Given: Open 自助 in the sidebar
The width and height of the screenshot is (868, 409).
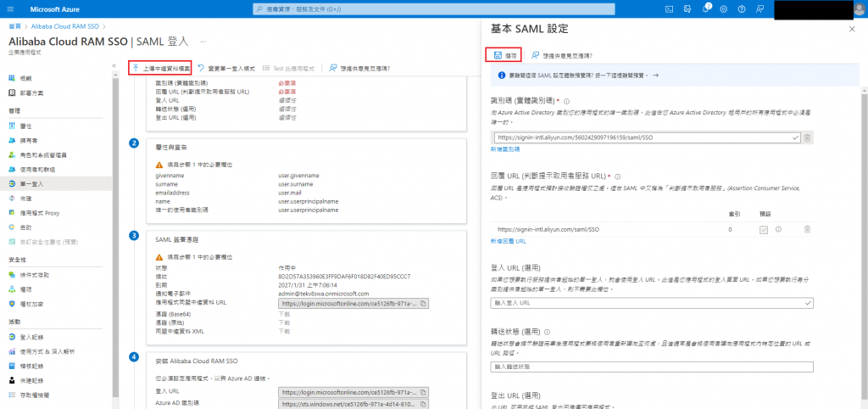Looking at the screenshot, I should (x=26, y=227).
